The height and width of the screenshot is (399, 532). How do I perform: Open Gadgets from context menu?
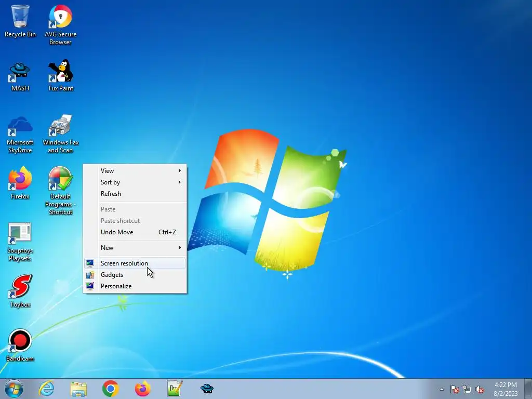point(135,275)
